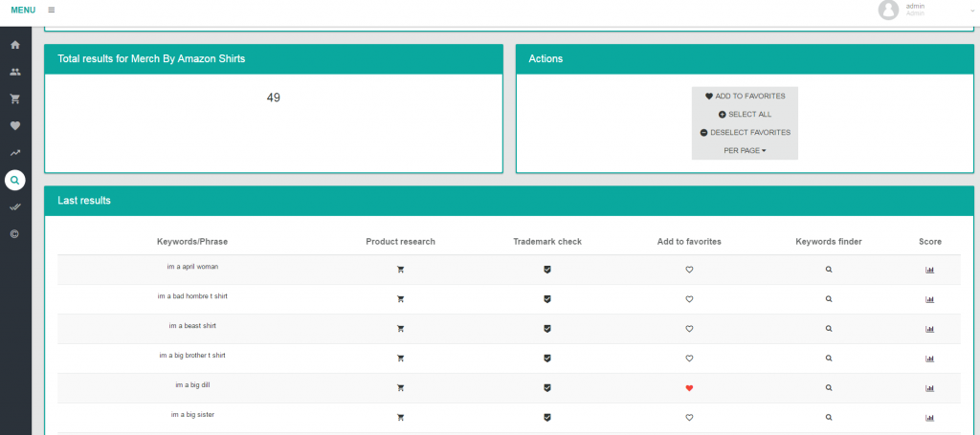Viewport: 980px width, 435px height.
Task: Click the Add to favorites column header
Action: [689, 242]
